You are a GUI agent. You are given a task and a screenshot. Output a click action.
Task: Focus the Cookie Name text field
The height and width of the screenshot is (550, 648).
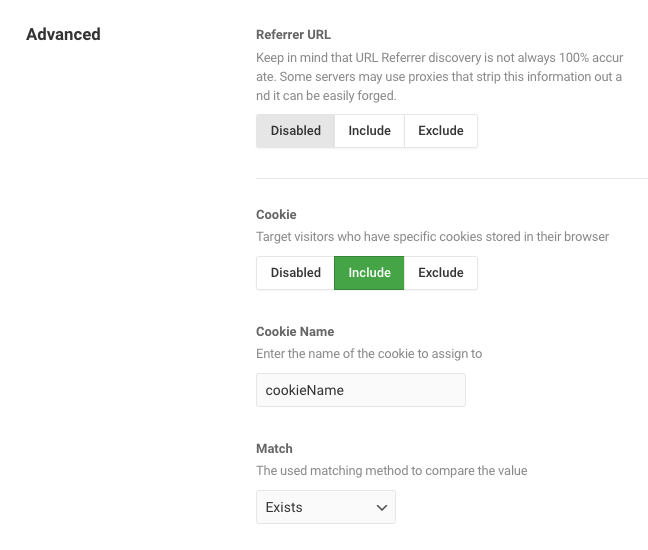pyautogui.click(x=361, y=390)
